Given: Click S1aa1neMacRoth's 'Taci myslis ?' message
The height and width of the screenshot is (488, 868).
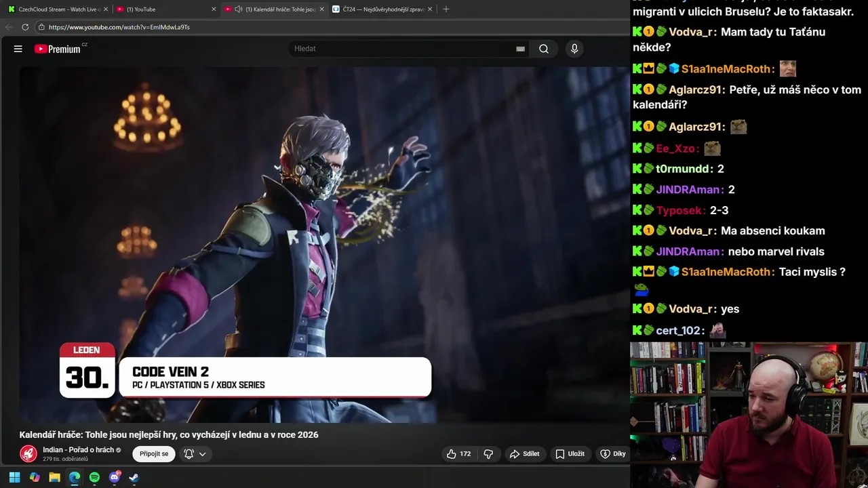Looking at the screenshot, I should (x=812, y=272).
